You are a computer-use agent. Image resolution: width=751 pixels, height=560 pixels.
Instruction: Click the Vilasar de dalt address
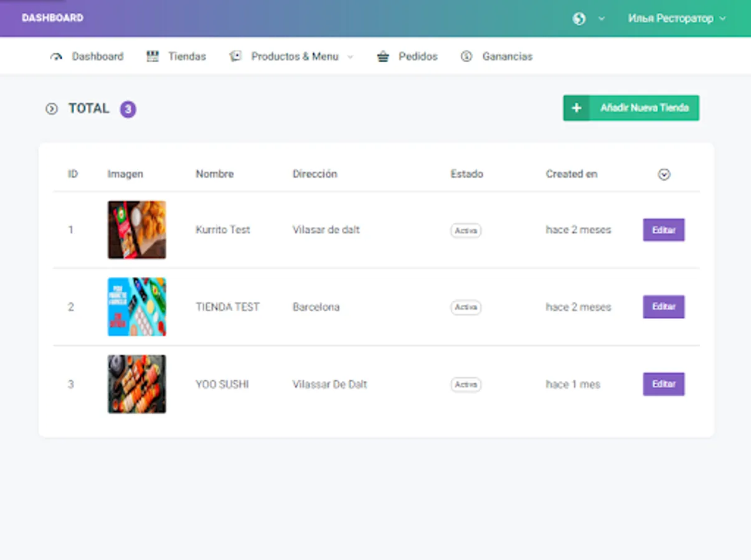[326, 230]
